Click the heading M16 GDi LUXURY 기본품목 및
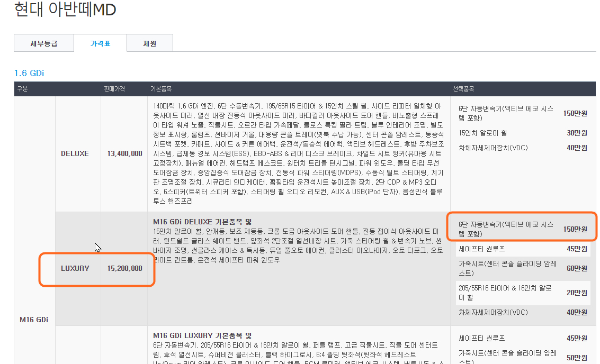The width and height of the screenshot is (600, 364). pos(202,336)
